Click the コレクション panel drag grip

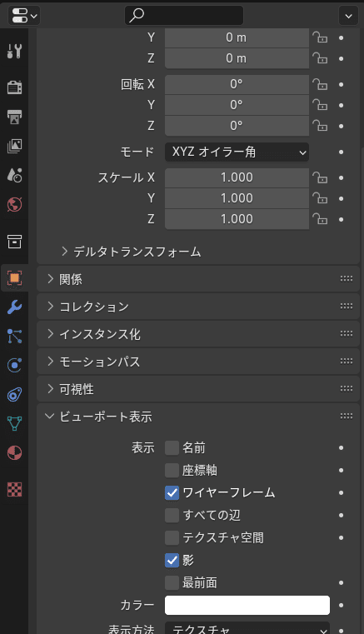(x=347, y=306)
